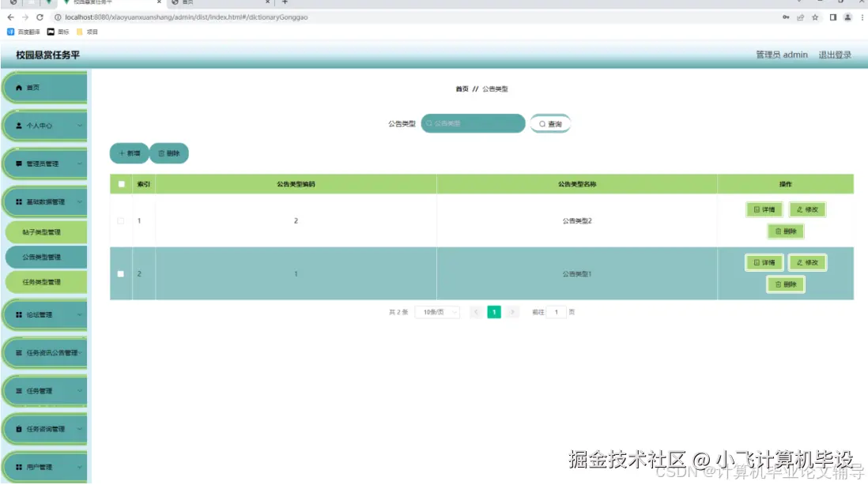Click 删除 for row 公告类型1

786,284
